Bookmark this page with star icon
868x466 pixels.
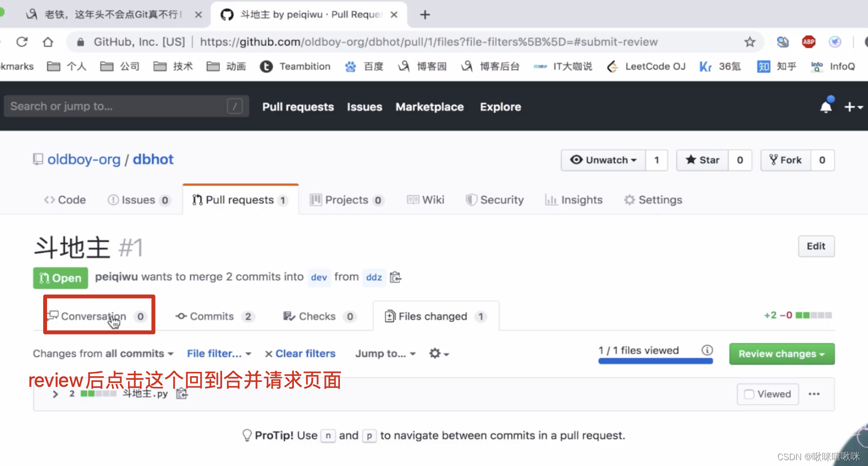750,42
